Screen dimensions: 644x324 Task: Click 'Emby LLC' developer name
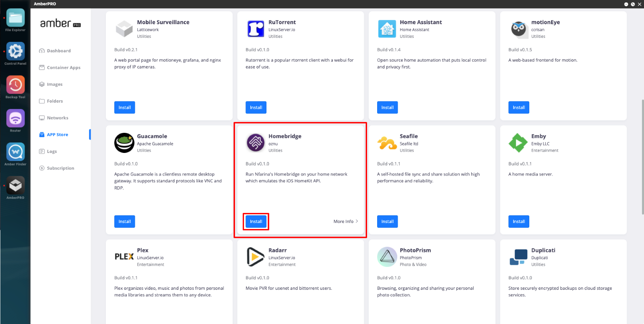[540, 144]
